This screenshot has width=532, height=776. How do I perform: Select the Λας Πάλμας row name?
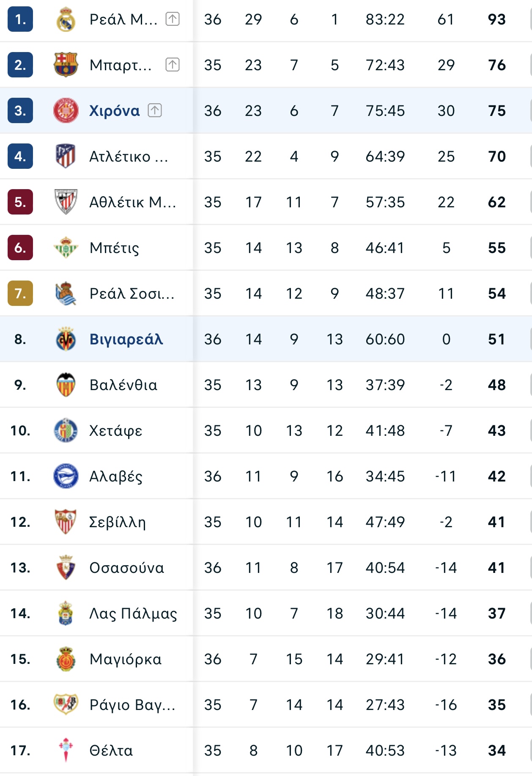pos(133,614)
